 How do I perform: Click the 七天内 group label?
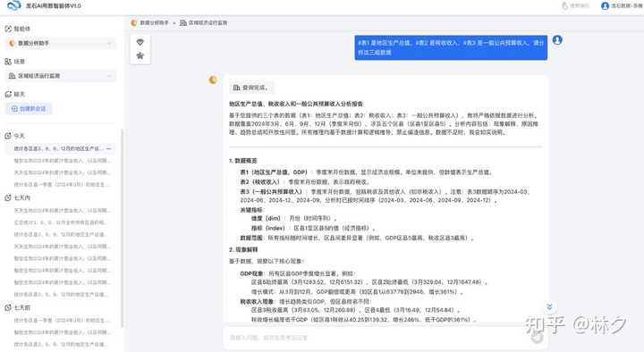(22, 197)
